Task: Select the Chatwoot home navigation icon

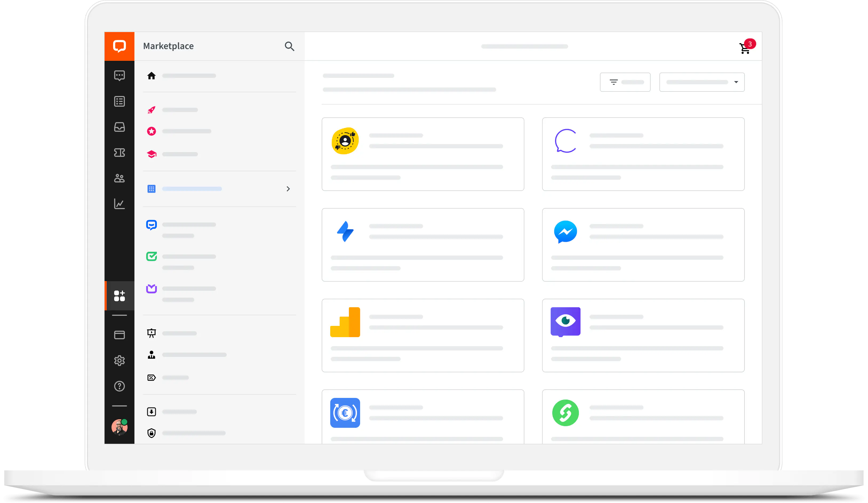Action: [119, 46]
